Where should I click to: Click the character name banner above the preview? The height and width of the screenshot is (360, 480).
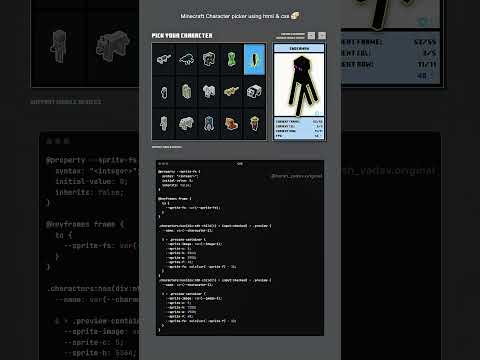tap(299, 48)
